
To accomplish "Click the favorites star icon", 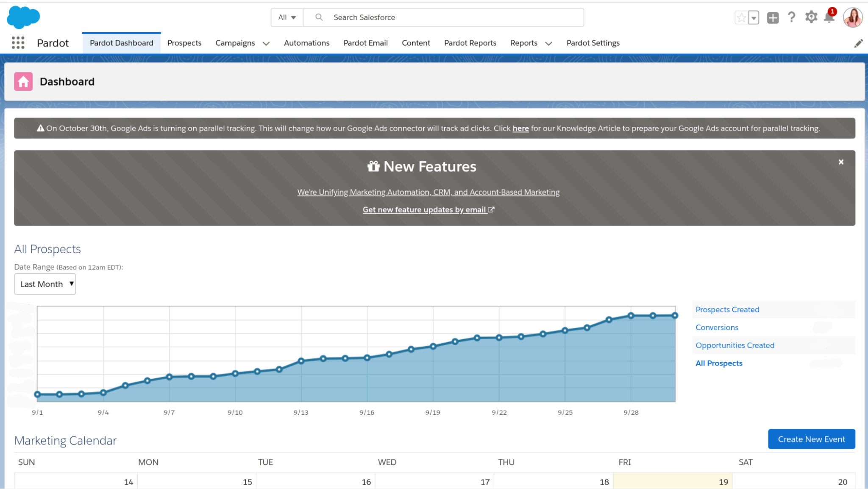I will coord(742,17).
